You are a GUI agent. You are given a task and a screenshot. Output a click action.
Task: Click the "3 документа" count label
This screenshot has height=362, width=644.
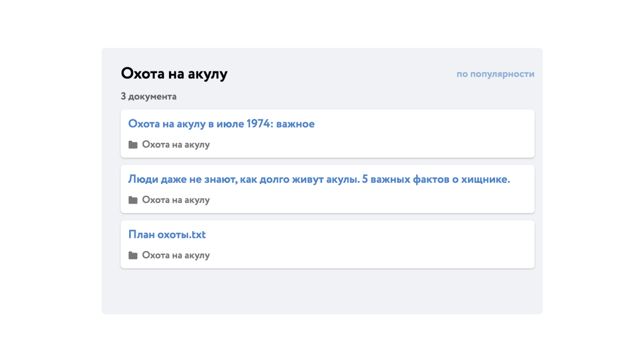[149, 97]
